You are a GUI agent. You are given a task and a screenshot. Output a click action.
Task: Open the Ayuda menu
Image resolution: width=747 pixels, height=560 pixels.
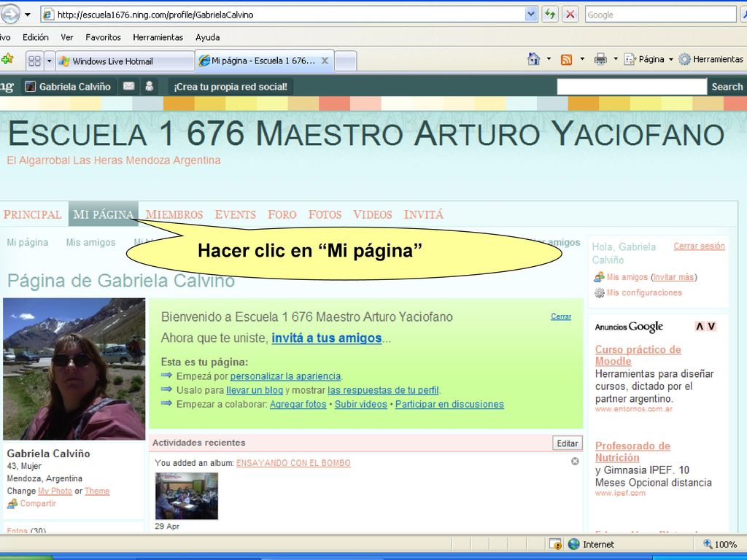point(207,37)
